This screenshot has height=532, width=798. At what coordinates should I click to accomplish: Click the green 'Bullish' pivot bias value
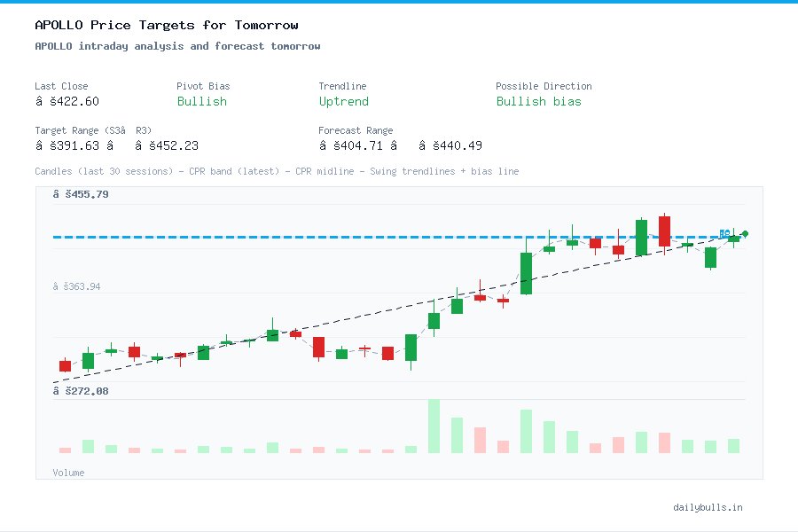(x=202, y=101)
